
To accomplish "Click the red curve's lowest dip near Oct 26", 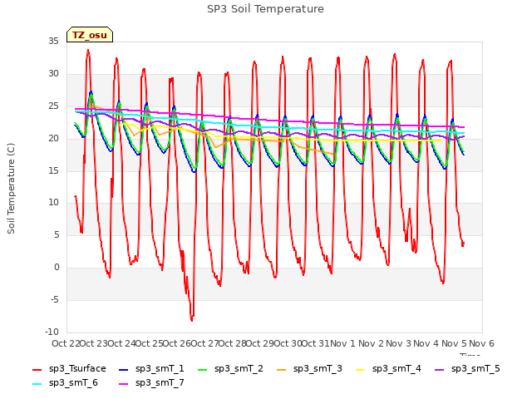I will 192,319.
